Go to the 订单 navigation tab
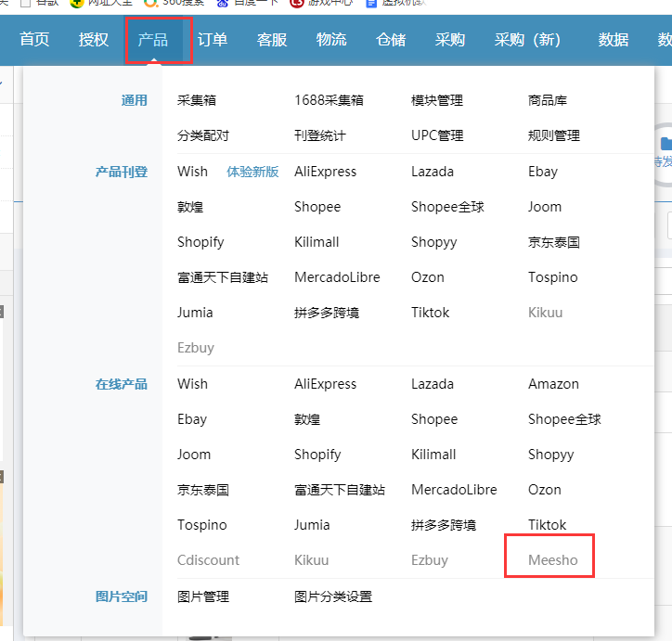 point(213,40)
